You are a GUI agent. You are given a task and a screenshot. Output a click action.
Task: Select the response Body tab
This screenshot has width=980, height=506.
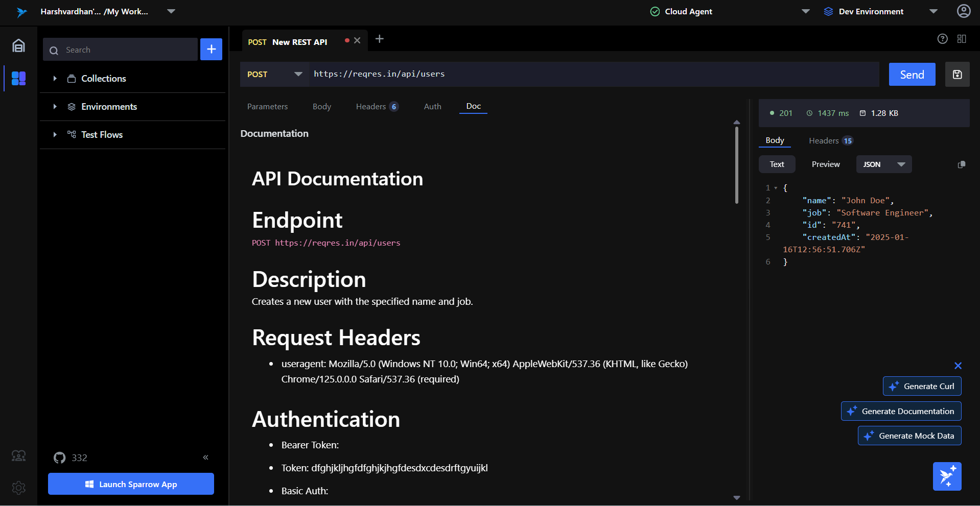pos(775,140)
